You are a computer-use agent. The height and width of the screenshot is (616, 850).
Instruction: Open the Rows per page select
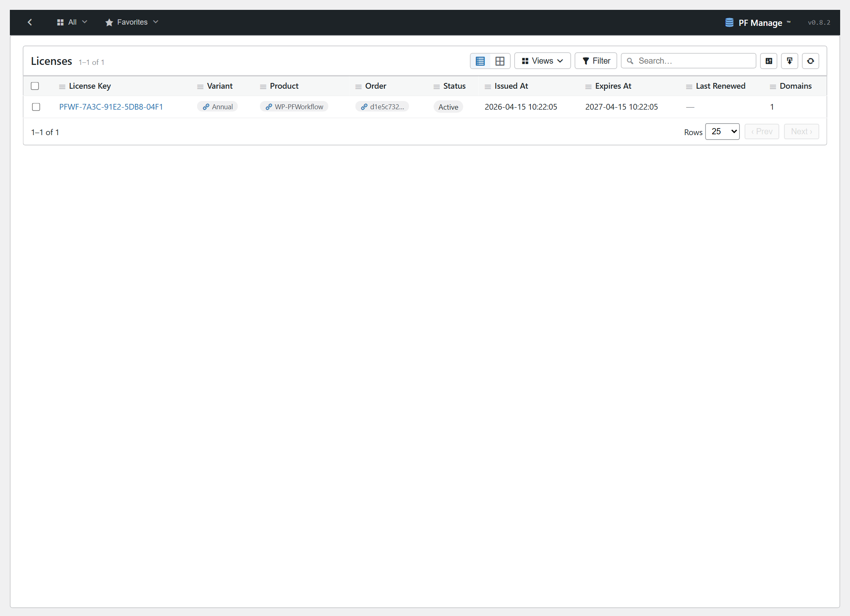[722, 131]
